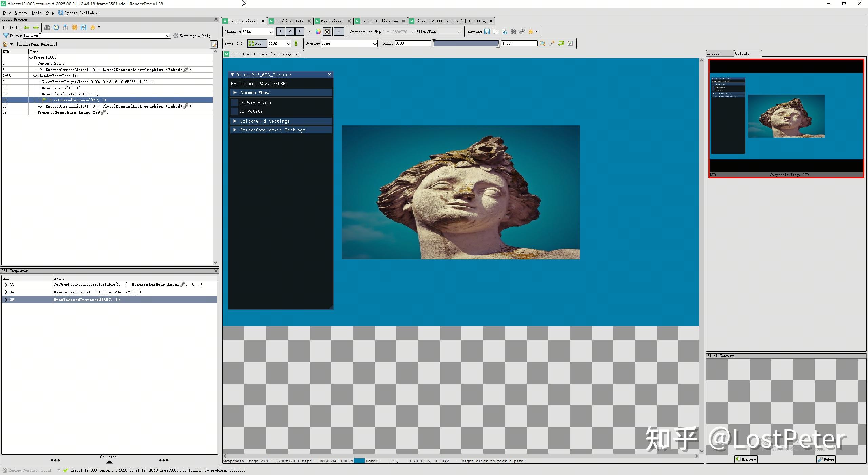868x475 pixels.
Task: Open the Channels RGBA dropdown
Action: point(258,32)
